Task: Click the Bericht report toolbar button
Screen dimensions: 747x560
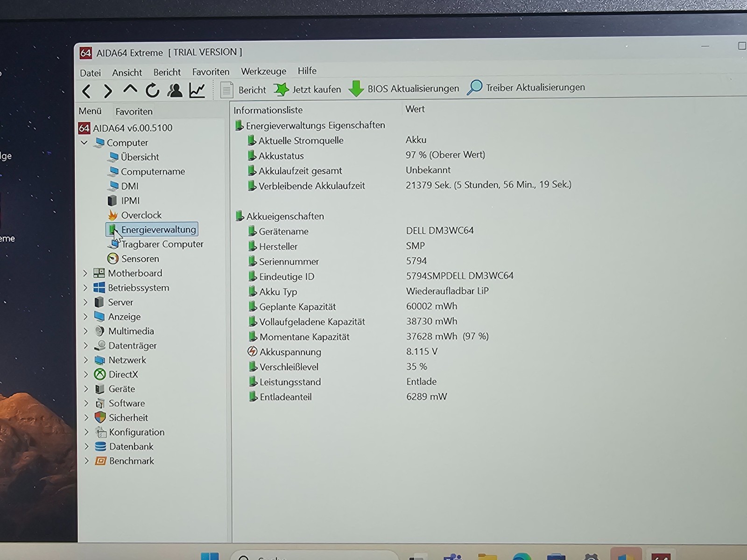Action: 243,90
